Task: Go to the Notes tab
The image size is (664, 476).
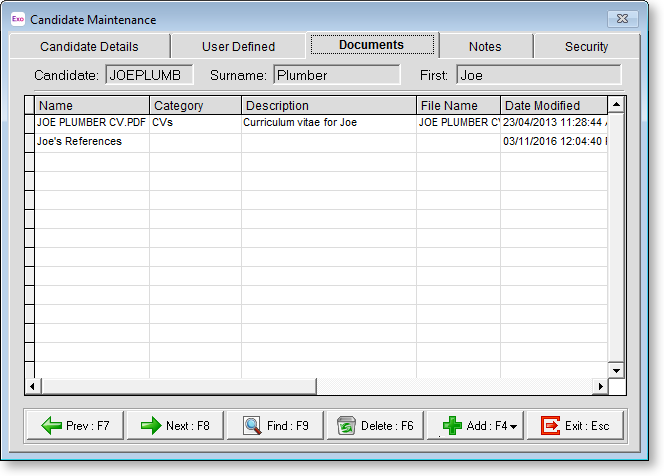Action: coord(485,46)
